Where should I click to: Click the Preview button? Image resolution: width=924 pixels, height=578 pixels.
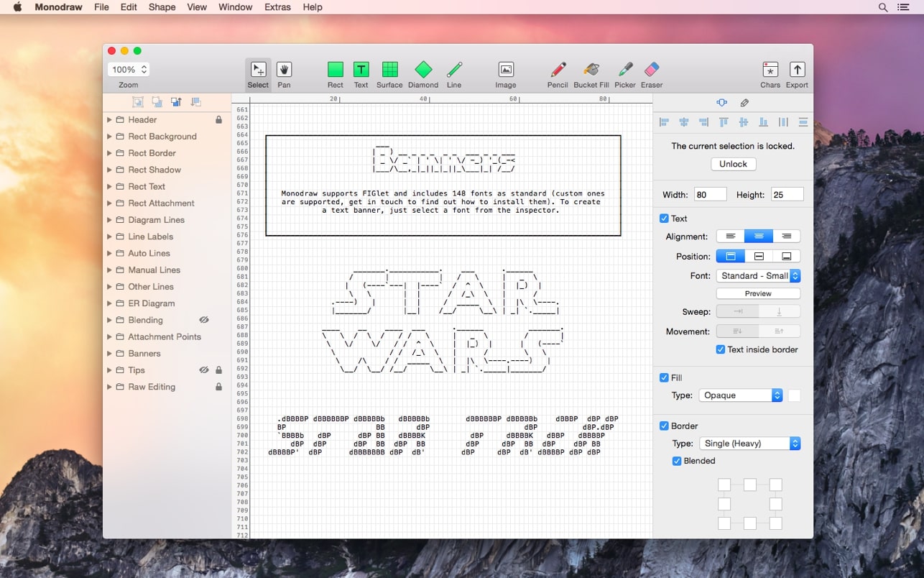(757, 293)
